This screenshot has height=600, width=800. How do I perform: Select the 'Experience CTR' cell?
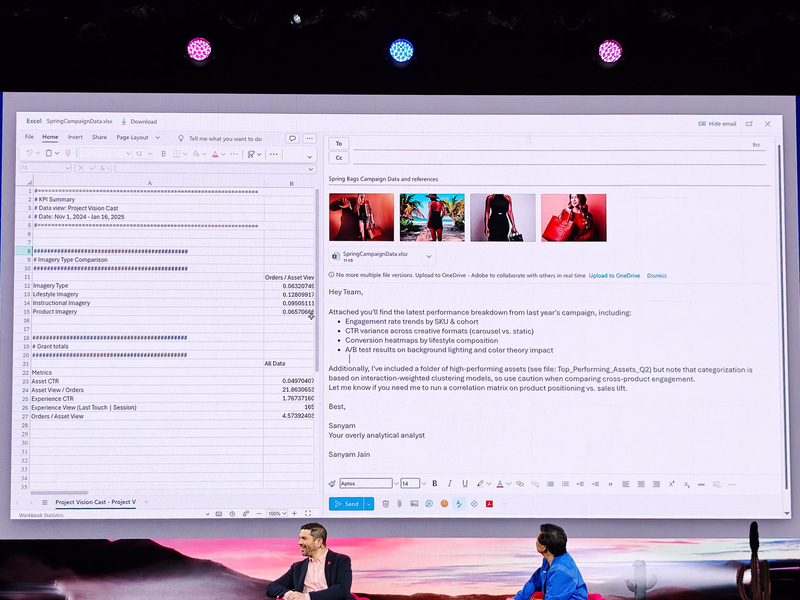[x=147, y=398]
